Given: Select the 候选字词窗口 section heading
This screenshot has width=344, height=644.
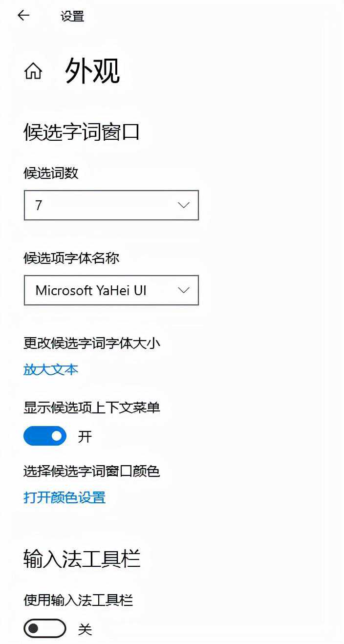Looking at the screenshot, I should [82, 132].
